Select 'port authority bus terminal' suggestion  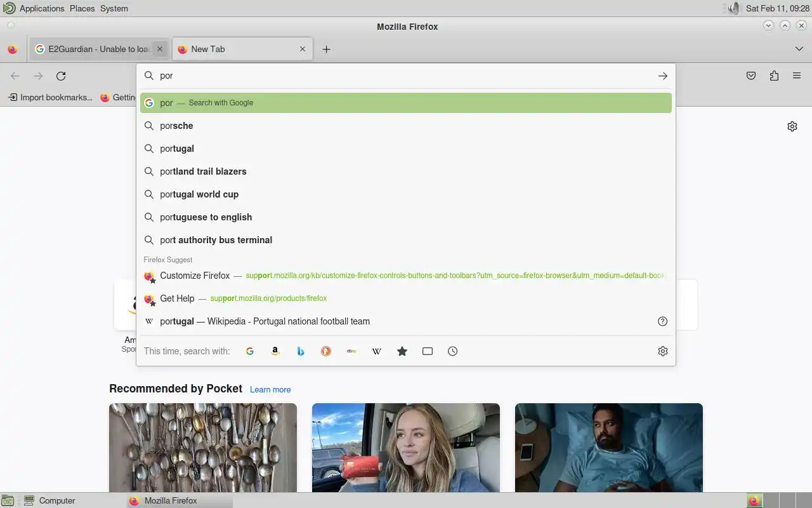406,240
